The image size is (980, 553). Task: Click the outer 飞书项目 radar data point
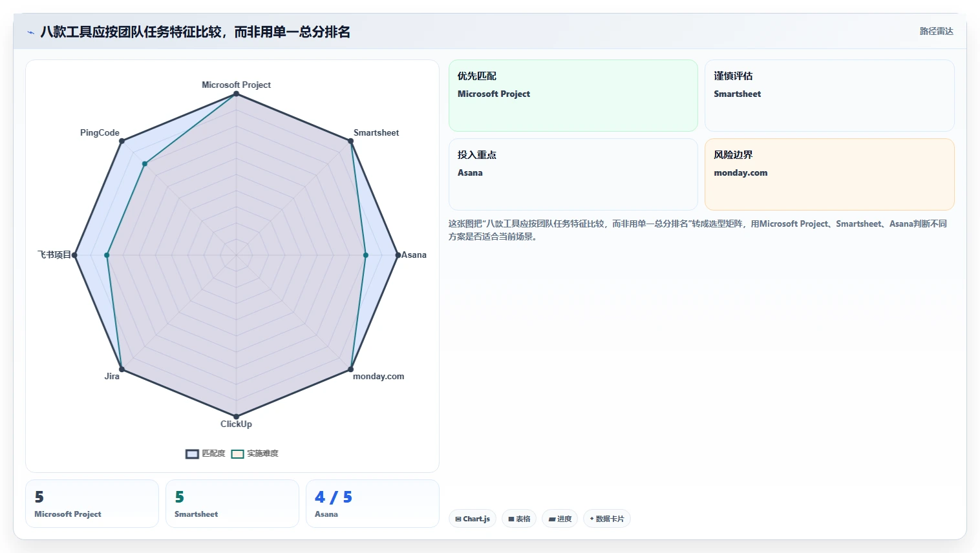(x=74, y=255)
